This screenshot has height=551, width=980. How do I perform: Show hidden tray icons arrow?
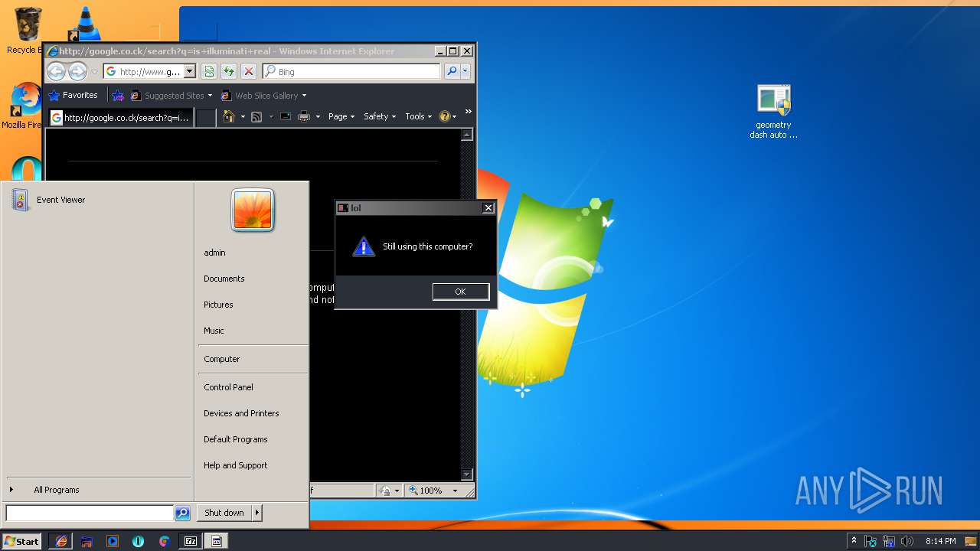click(854, 540)
